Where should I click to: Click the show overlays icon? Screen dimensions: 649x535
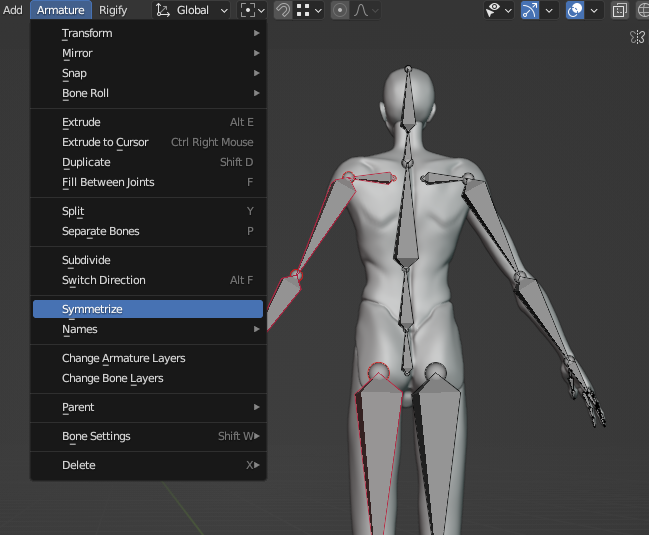click(575, 10)
